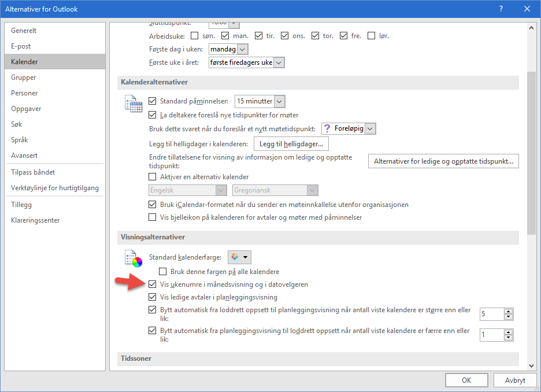This screenshot has width=541, height=392.
Task: Open the Avansert category
Action: coord(55,156)
